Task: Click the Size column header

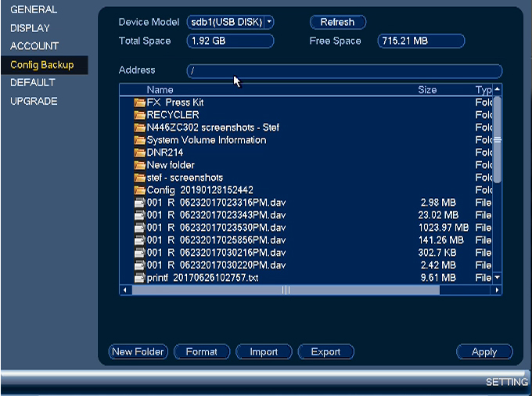Action: 427,90
